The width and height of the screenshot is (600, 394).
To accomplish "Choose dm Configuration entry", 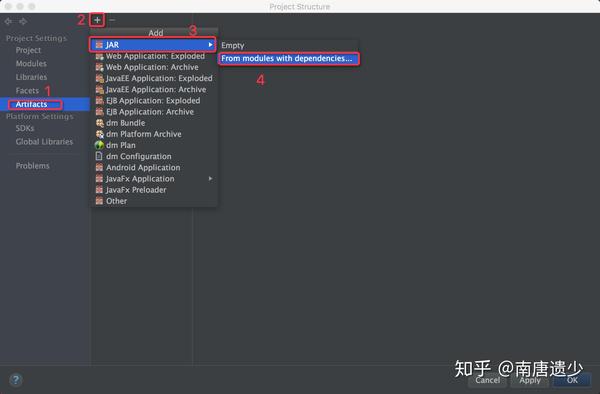I will 154,156.
